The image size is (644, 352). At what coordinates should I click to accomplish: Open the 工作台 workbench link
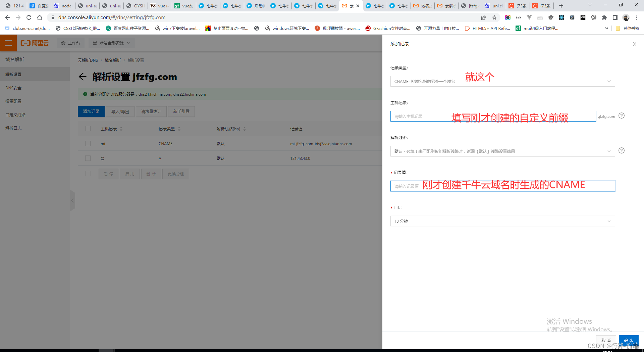[71, 43]
